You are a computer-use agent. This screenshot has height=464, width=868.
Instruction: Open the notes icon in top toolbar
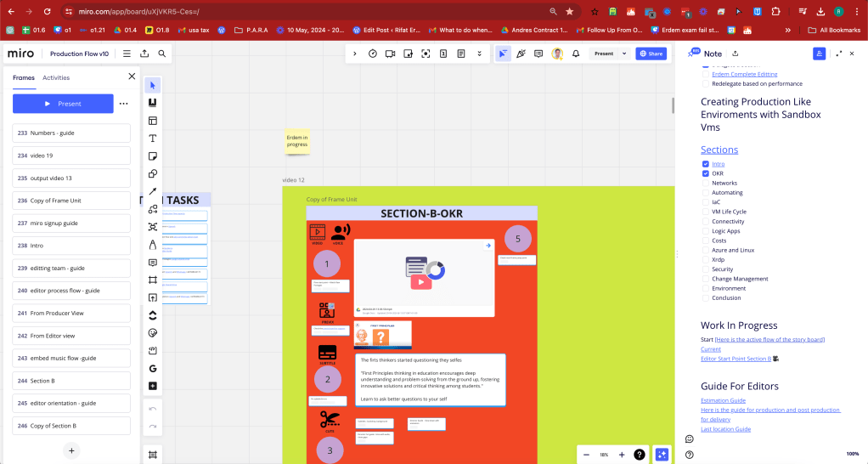click(x=461, y=54)
